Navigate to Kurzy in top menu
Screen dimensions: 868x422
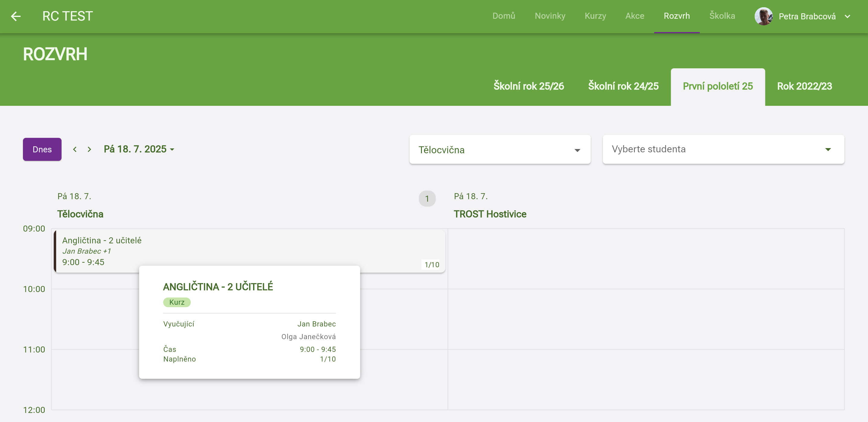(595, 16)
